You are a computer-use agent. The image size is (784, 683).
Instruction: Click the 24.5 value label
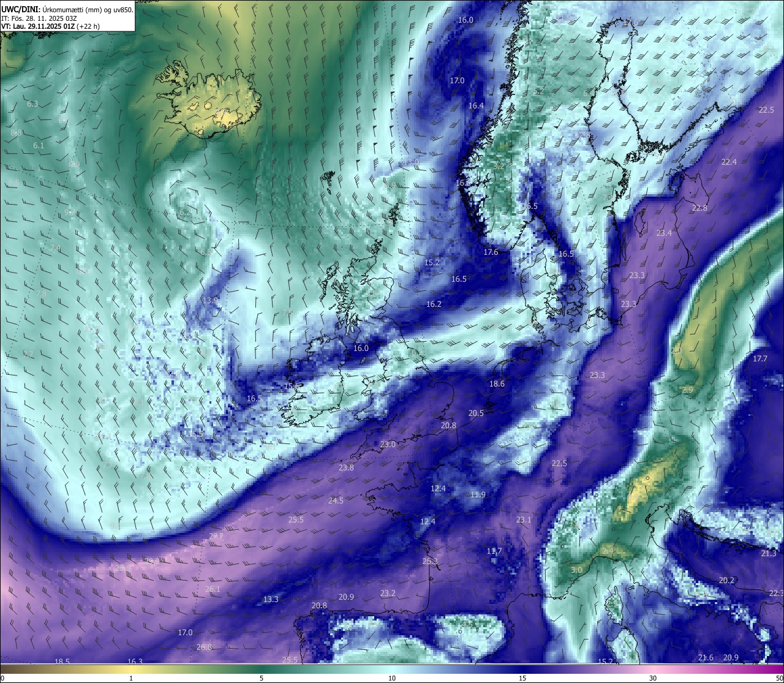pyautogui.click(x=336, y=501)
